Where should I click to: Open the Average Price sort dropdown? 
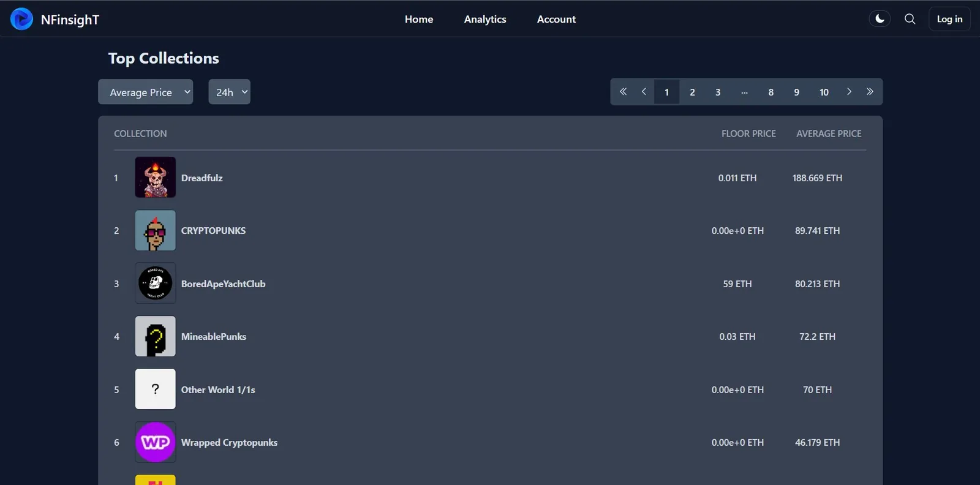tap(146, 92)
